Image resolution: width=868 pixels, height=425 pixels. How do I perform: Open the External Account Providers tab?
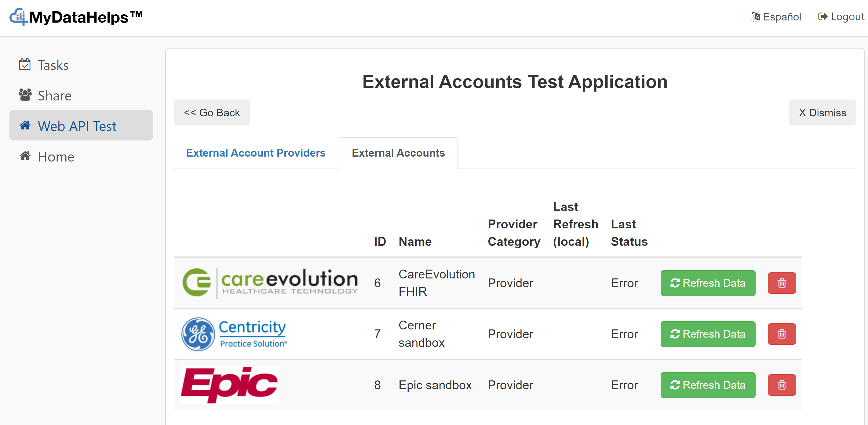(255, 153)
